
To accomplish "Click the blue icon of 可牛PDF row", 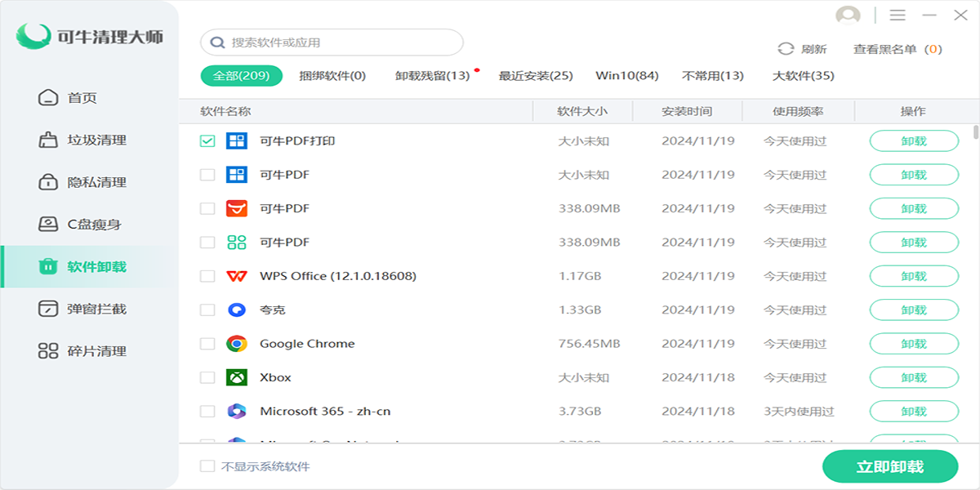I will (x=237, y=175).
